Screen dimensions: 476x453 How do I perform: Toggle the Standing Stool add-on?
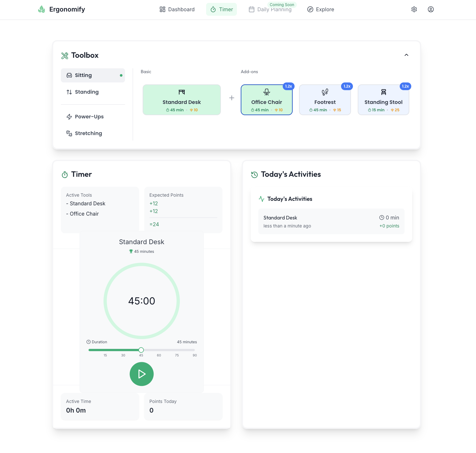tap(383, 100)
